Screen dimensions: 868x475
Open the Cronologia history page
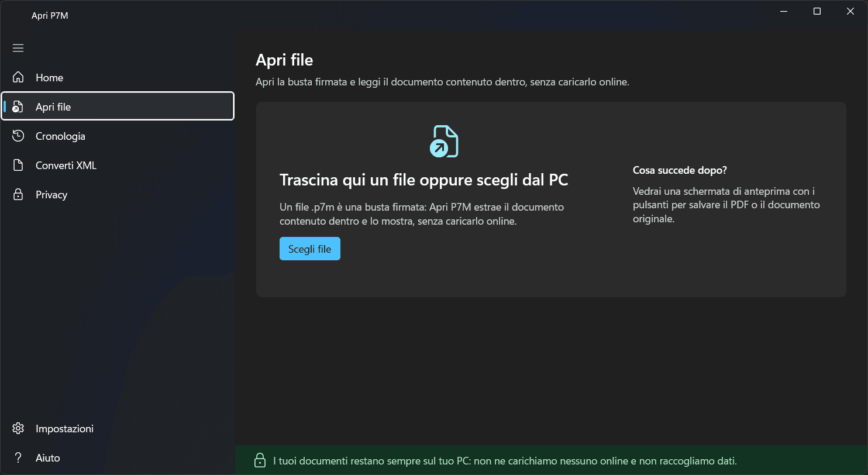point(118,136)
